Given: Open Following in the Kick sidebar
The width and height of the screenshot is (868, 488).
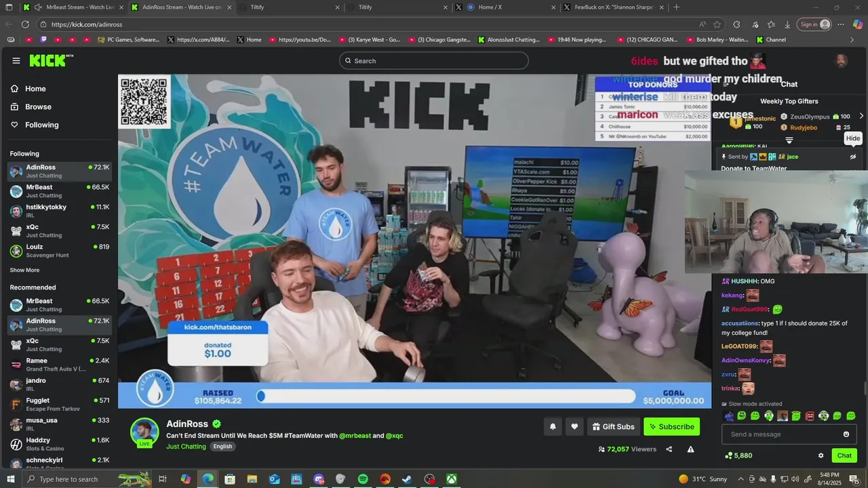Looking at the screenshot, I should click(35, 125).
